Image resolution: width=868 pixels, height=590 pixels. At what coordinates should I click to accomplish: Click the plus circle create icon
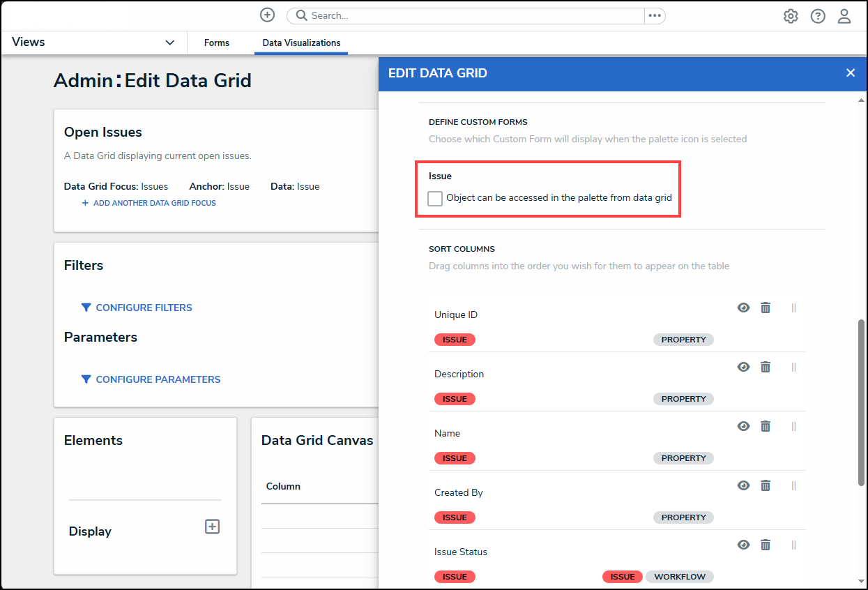coord(267,15)
